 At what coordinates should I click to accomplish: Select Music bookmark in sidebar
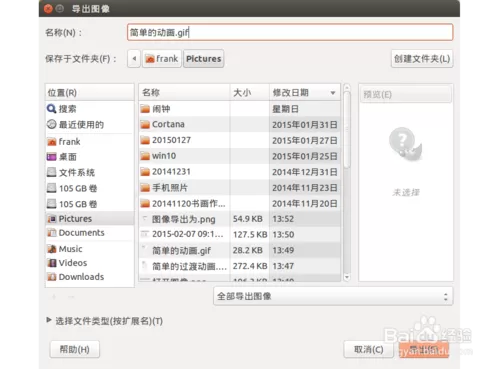[x=89, y=249]
